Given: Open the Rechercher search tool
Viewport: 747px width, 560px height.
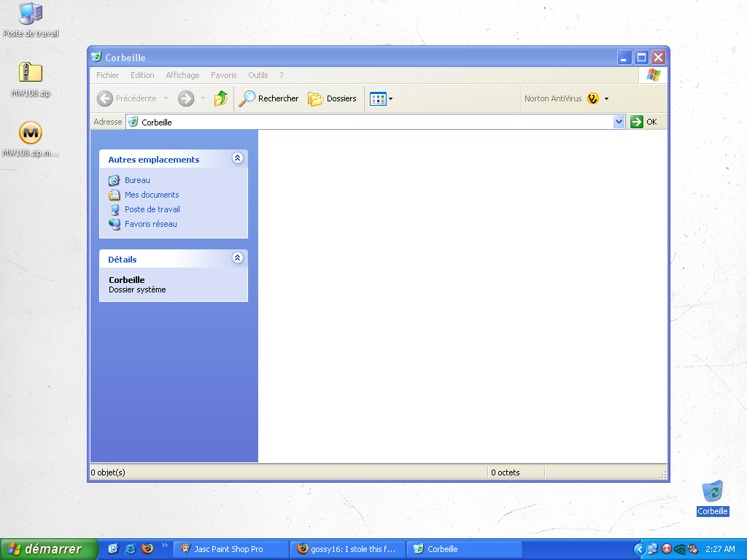Looking at the screenshot, I should pyautogui.click(x=268, y=98).
